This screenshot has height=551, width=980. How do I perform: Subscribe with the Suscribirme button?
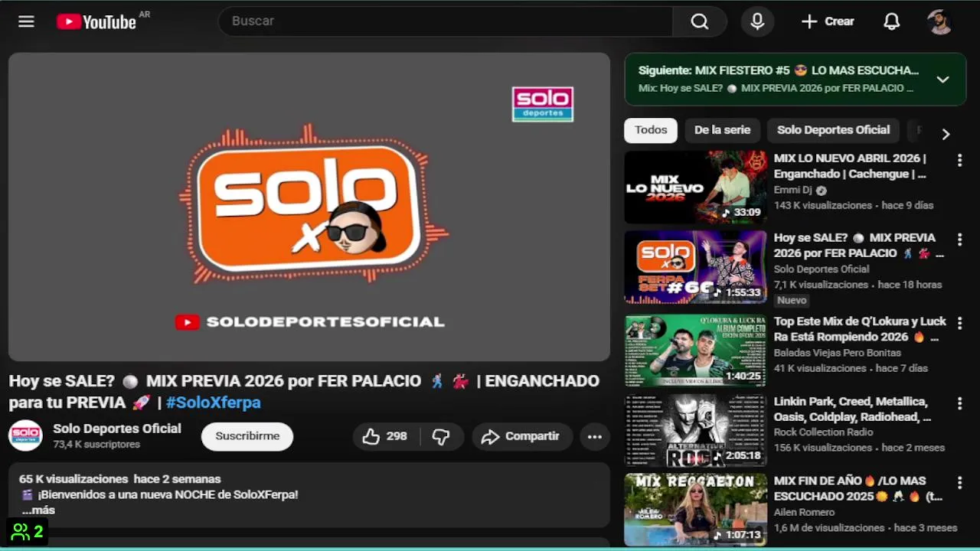click(x=247, y=436)
